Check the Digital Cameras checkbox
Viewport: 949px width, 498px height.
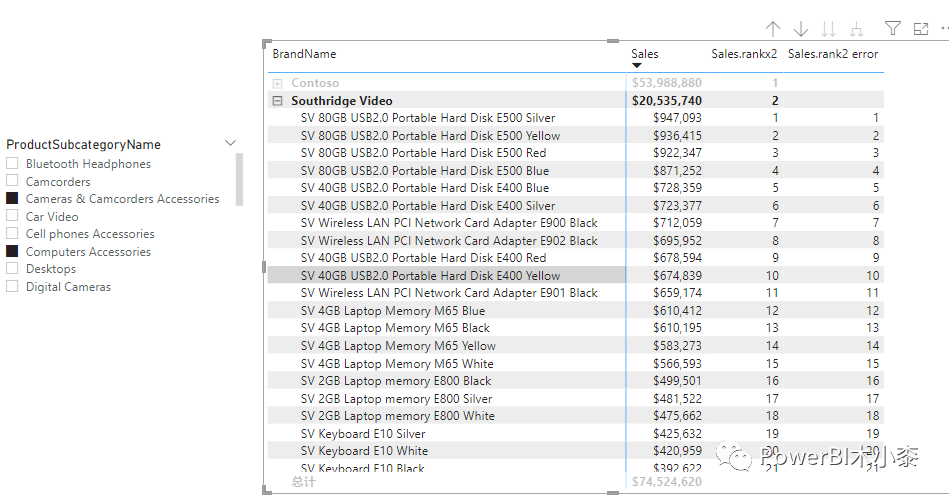click(x=12, y=286)
